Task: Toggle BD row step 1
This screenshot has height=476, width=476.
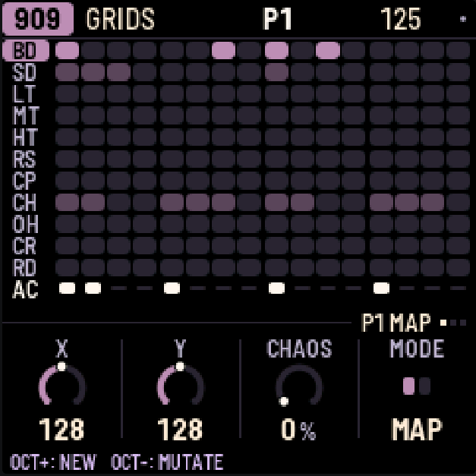Action: click(x=67, y=50)
